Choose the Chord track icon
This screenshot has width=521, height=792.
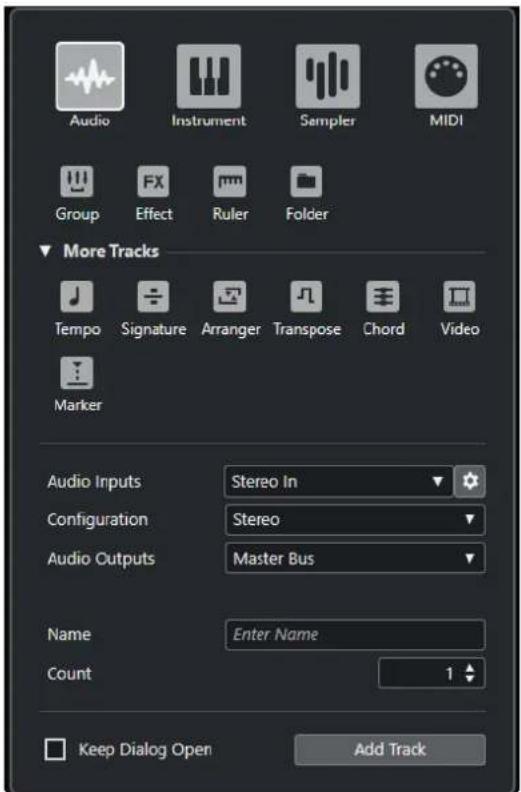click(383, 296)
